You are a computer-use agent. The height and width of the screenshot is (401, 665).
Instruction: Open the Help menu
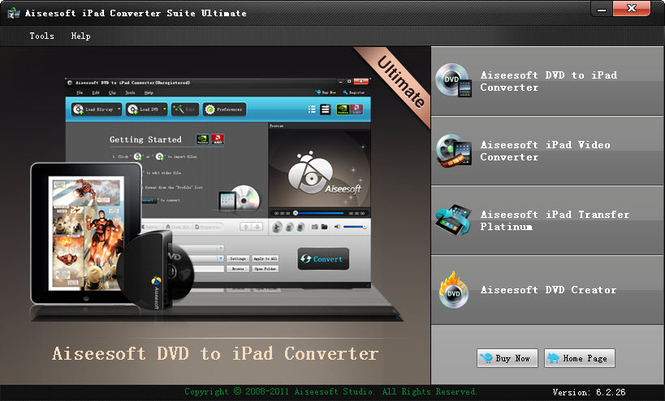click(80, 36)
